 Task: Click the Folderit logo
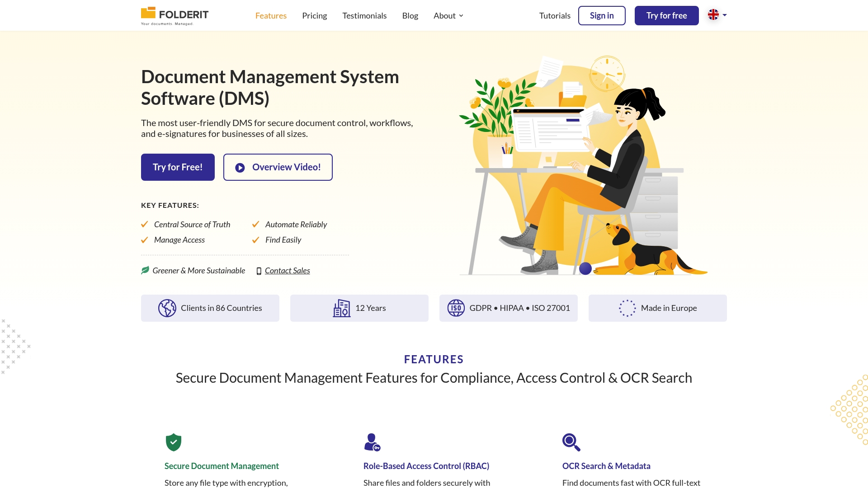pos(175,16)
